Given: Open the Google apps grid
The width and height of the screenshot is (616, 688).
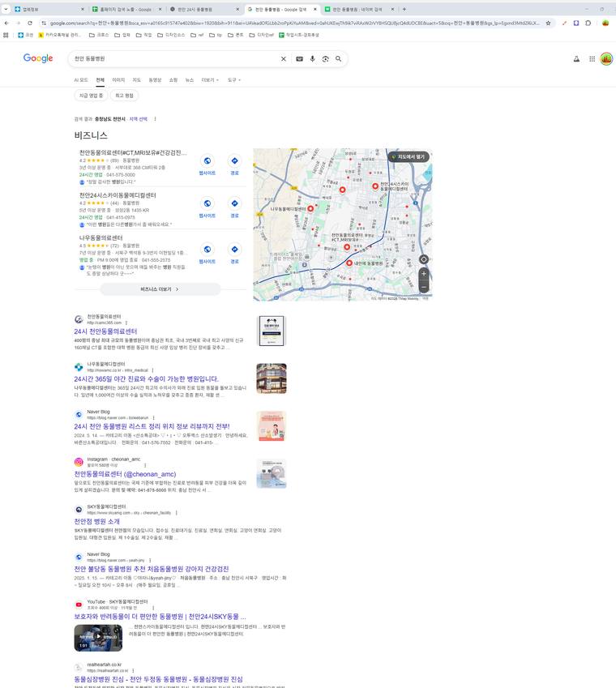Looking at the screenshot, I should [592, 59].
